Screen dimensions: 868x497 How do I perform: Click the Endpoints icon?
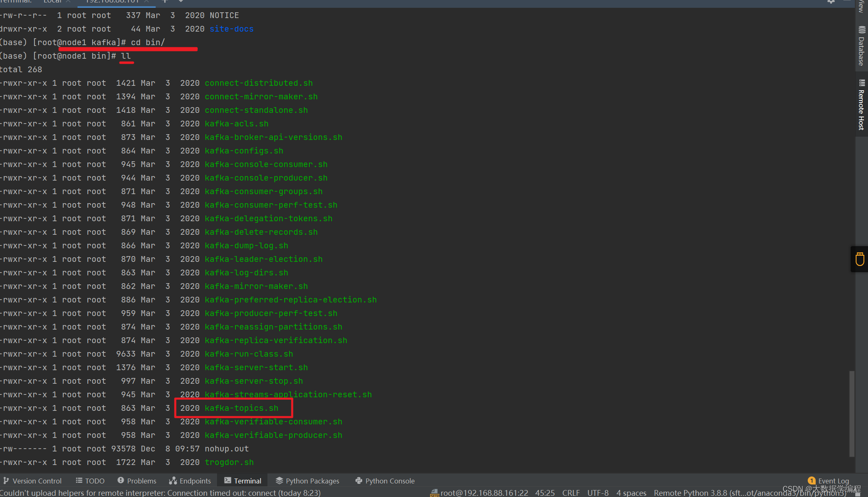173,481
